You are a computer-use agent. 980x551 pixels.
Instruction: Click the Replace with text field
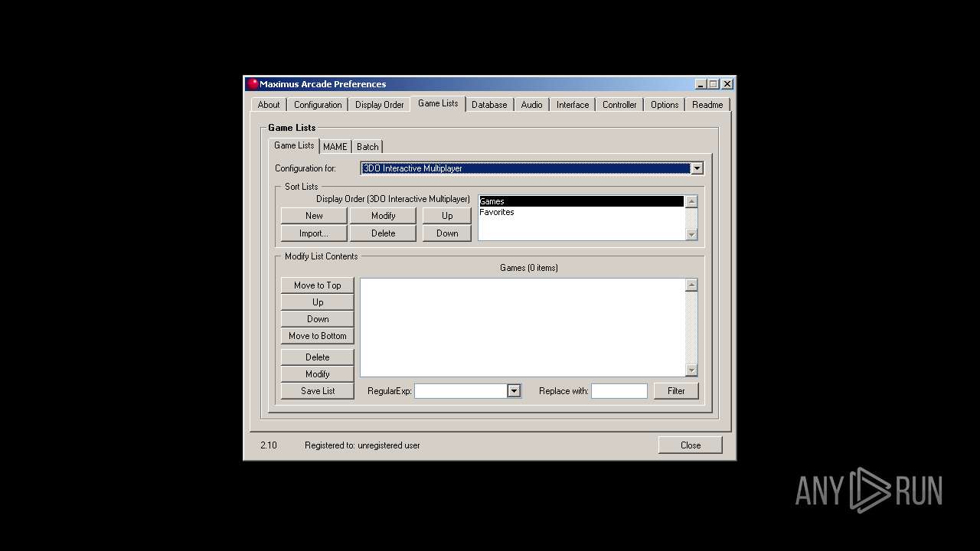tap(619, 391)
